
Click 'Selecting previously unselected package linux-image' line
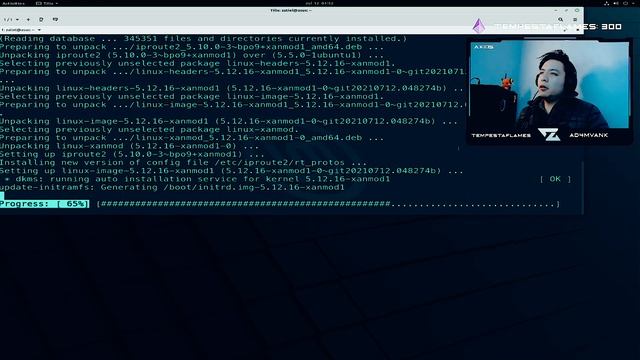[192, 96]
